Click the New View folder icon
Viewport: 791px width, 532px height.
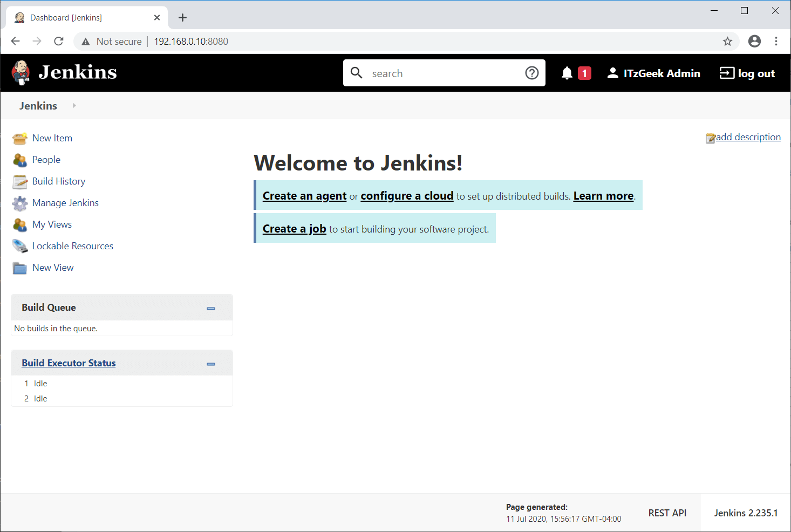20,268
